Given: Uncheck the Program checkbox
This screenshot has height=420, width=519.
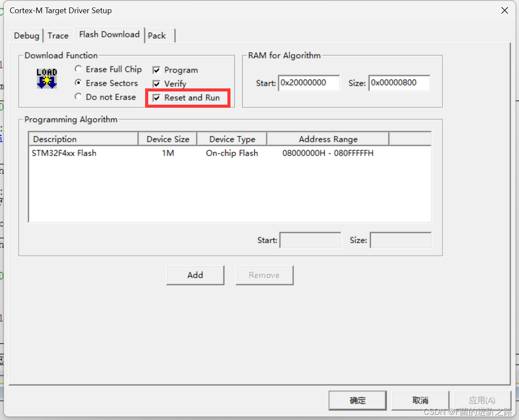Looking at the screenshot, I should pyautogui.click(x=157, y=69).
